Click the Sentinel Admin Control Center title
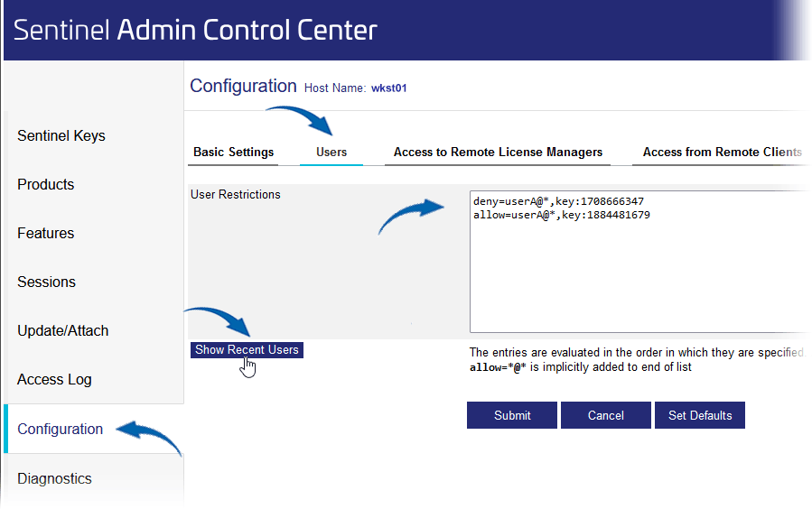This screenshot has height=509, width=812. [195, 30]
